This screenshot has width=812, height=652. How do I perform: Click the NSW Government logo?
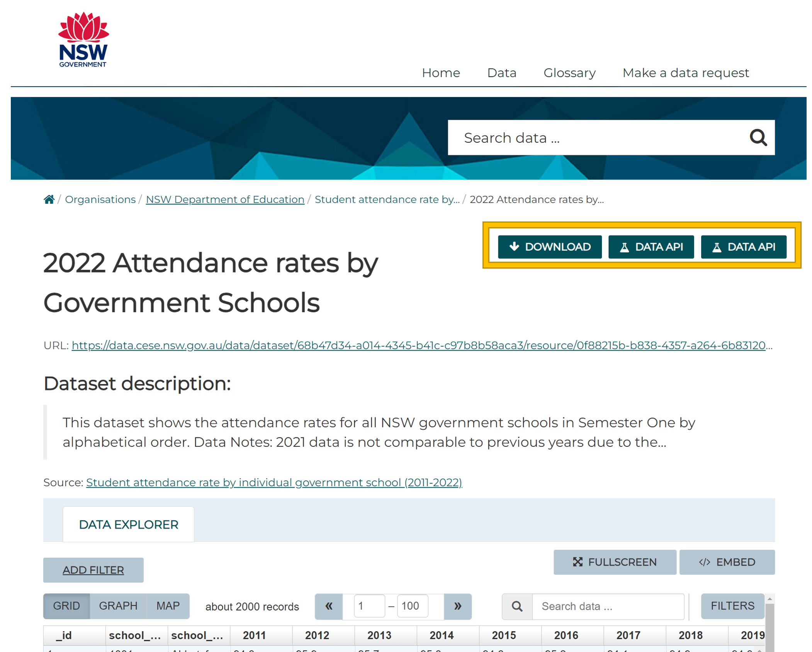click(83, 40)
